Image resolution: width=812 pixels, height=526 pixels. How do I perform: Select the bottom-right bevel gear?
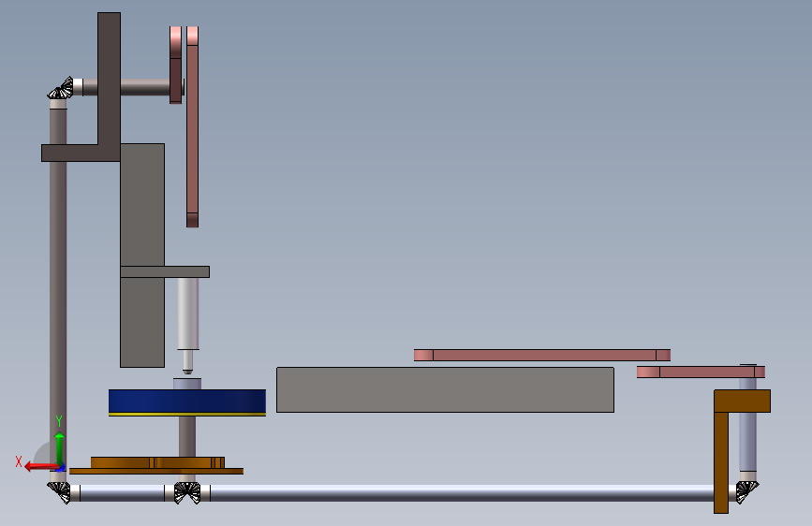pos(746,491)
